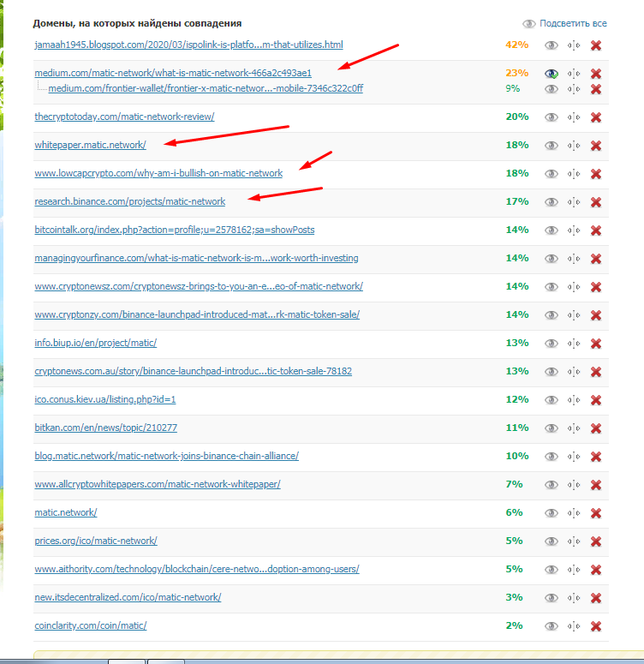Toggle eye highlight for jamaah1945.blogspot.com row
644x664 pixels.
click(x=551, y=45)
